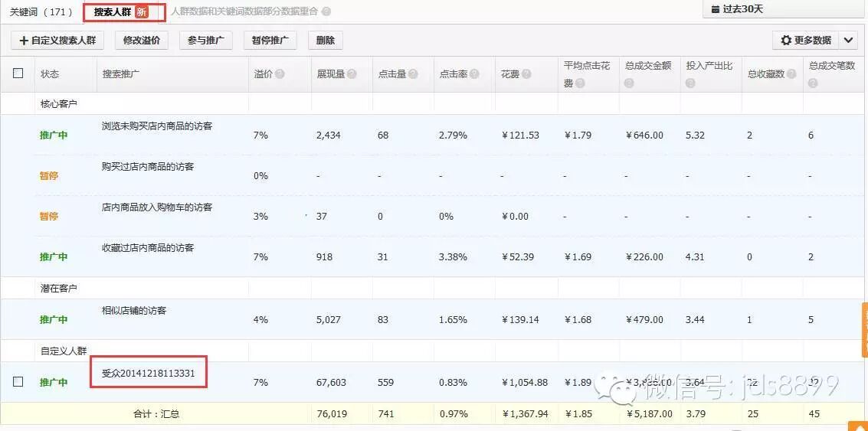
Task: Select 购买过店内商品的访客
Action: click(148, 167)
